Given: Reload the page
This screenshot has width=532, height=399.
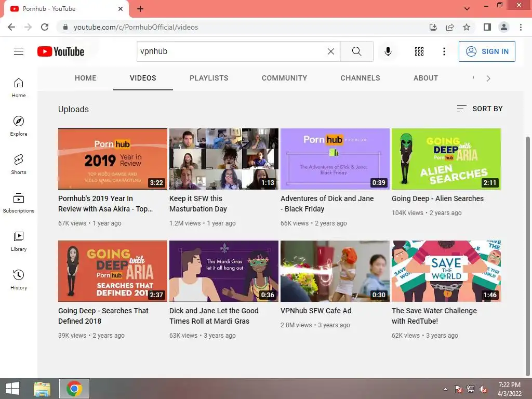Looking at the screenshot, I should click(x=45, y=27).
